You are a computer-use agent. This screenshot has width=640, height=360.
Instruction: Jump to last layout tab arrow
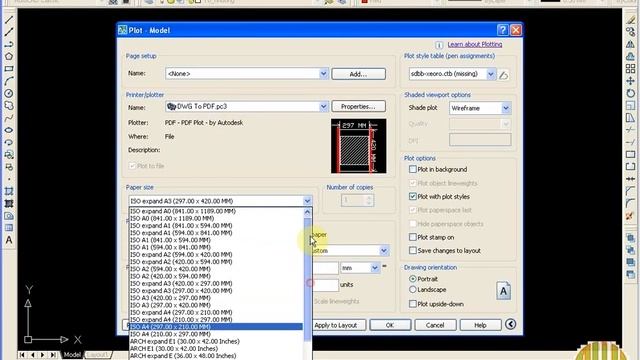53,355
